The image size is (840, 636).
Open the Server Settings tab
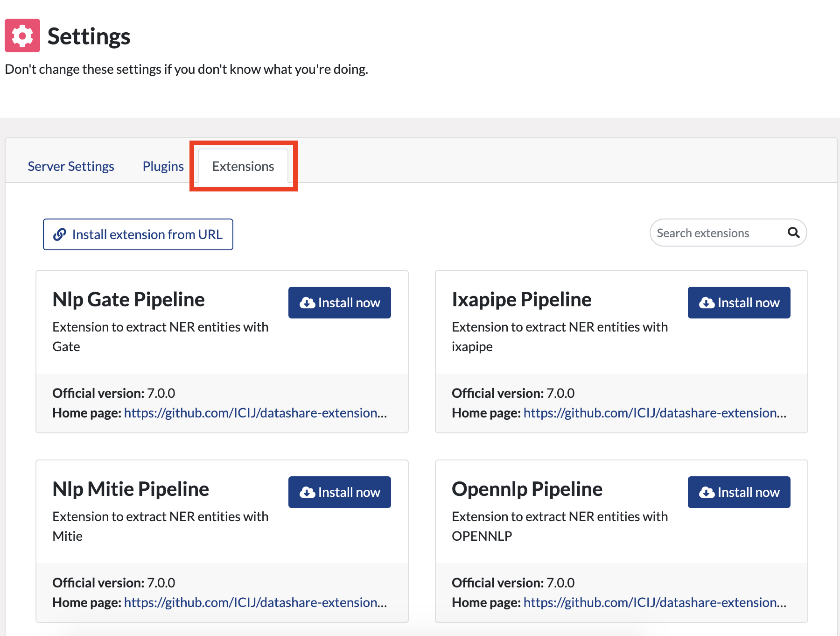tap(71, 166)
